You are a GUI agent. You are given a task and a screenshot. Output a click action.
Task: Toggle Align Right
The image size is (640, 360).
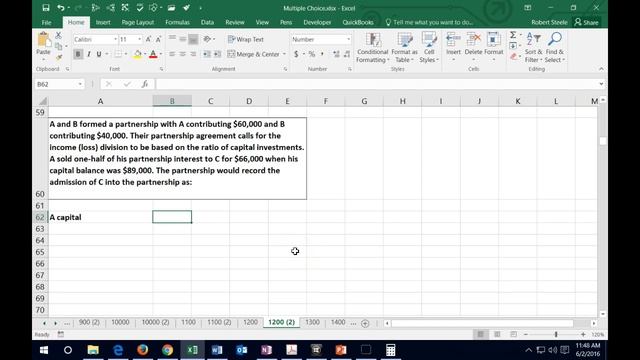pyautogui.click(x=193, y=54)
